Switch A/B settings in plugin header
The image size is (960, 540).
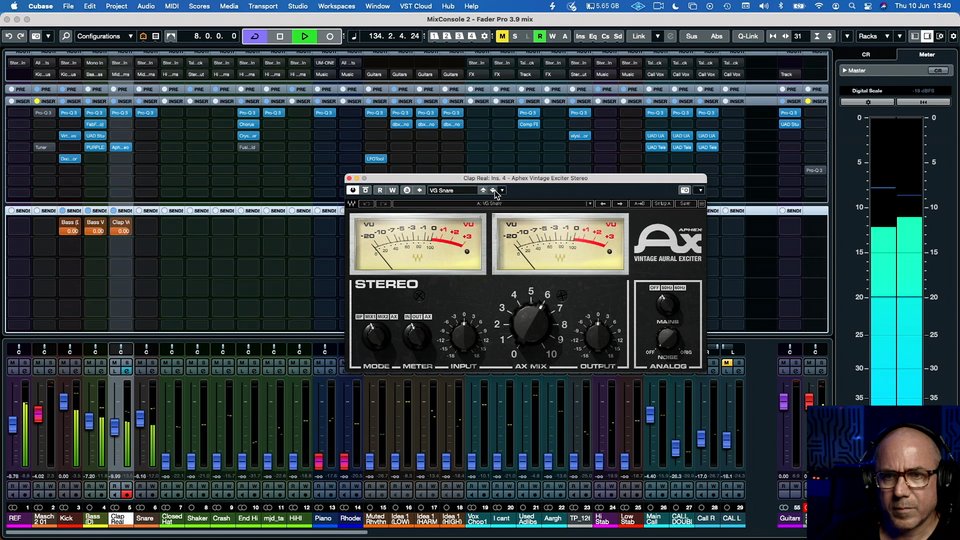(x=406, y=190)
